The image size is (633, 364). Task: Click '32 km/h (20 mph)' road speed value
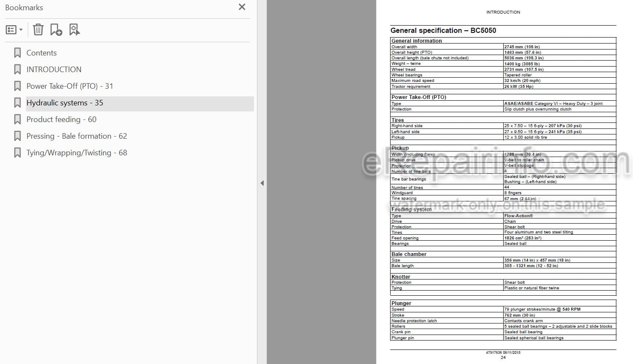pyautogui.click(x=522, y=81)
